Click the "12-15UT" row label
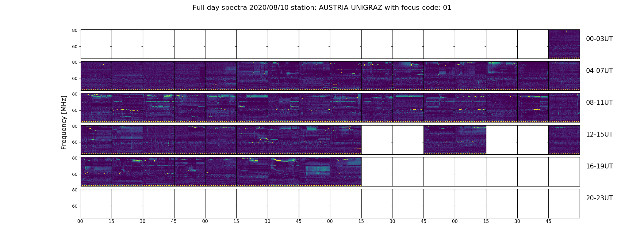Image resolution: width=644 pixels, height=245 pixels. click(599, 134)
